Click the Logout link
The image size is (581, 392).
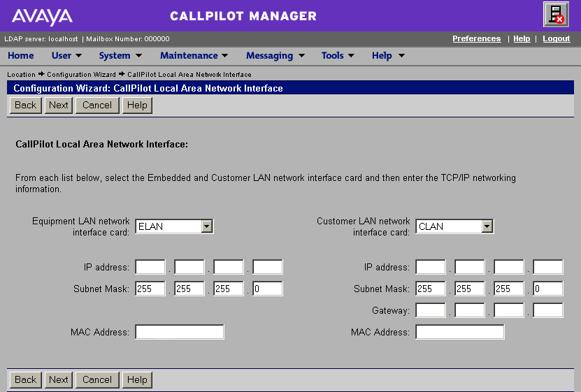[556, 38]
